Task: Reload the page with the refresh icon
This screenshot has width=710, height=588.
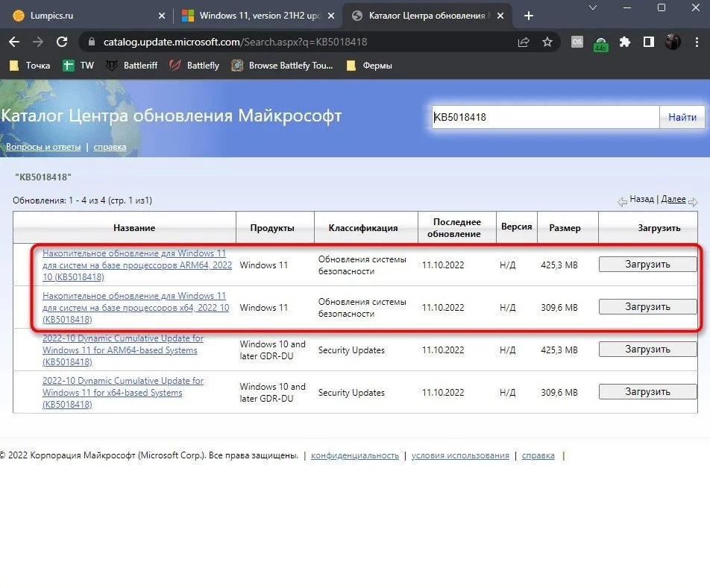Action: coord(62,42)
